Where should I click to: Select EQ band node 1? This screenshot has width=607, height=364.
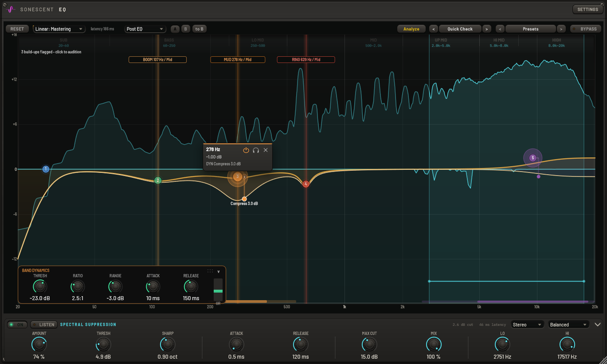[45, 169]
